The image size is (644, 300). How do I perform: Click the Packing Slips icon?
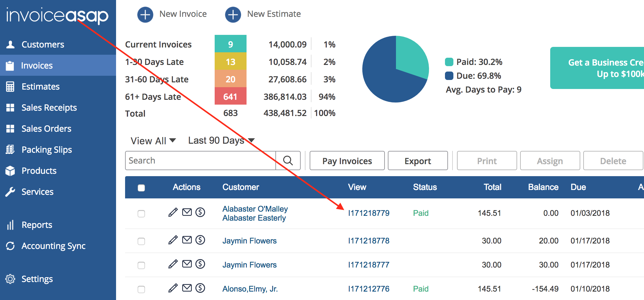click(x=10, y=149)
